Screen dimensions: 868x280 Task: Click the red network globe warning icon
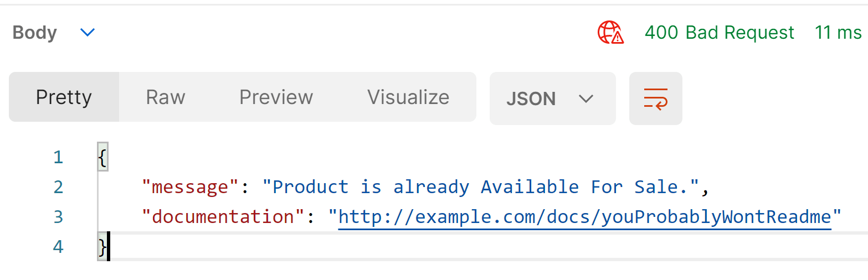point(610,33)
